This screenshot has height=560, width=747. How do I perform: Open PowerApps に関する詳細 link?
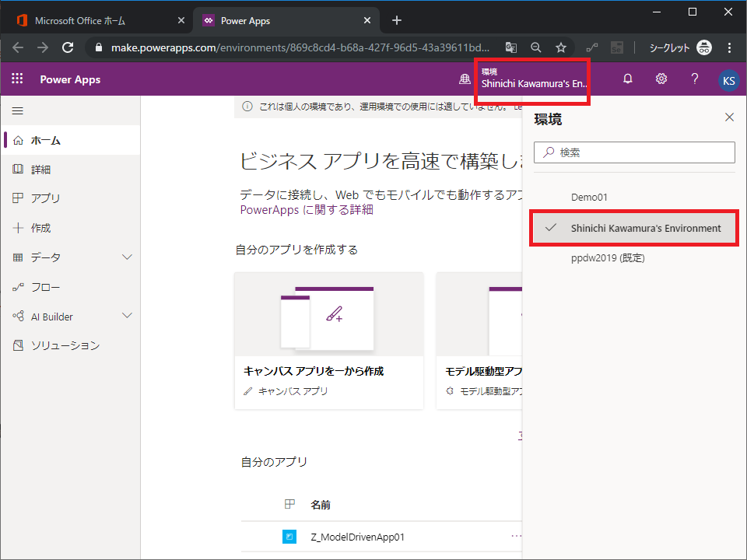(x=307, y=209)
